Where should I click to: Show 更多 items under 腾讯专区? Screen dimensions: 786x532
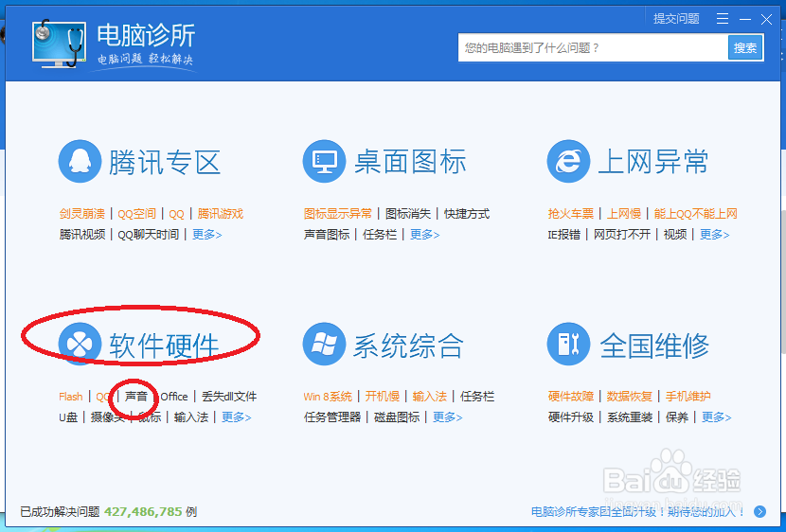coord(207,235)
